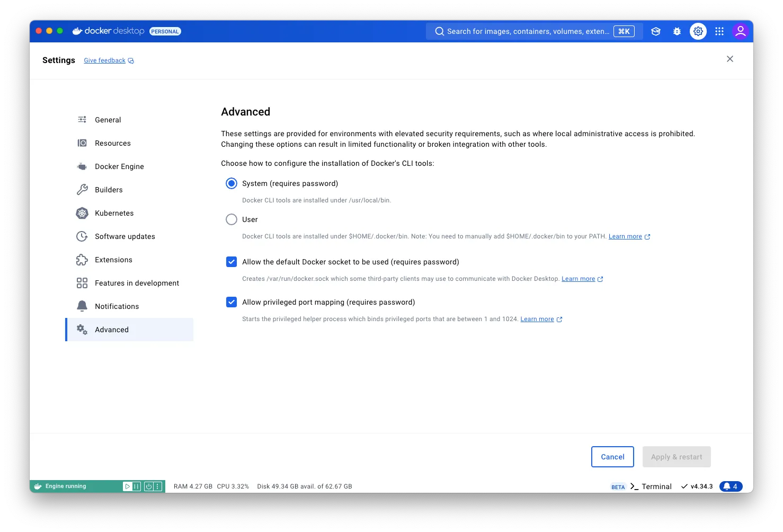Open the Terminal from the status bar
This screenshot has width=783, height=532.
pyautogui.click(x=651, y=486)
